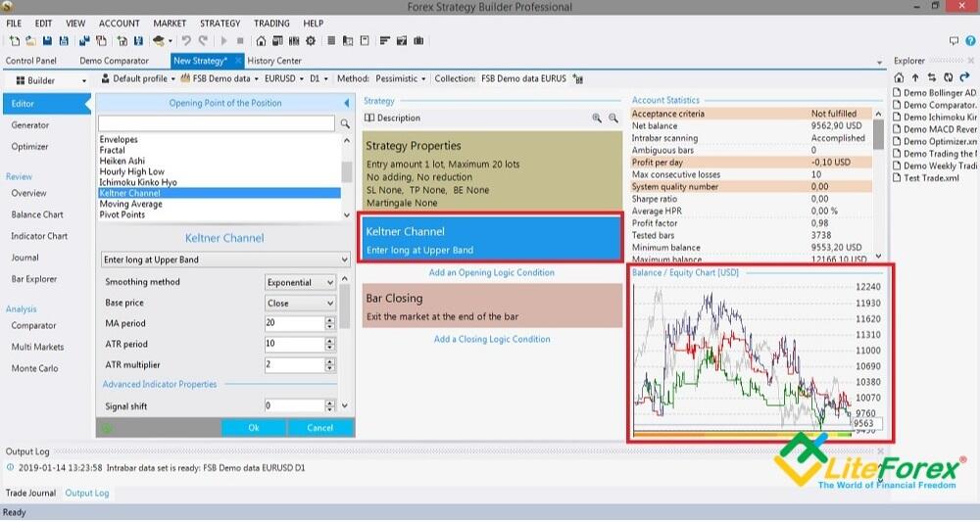
Task: Zoom in on the strategy description
Action: point(597,118)
